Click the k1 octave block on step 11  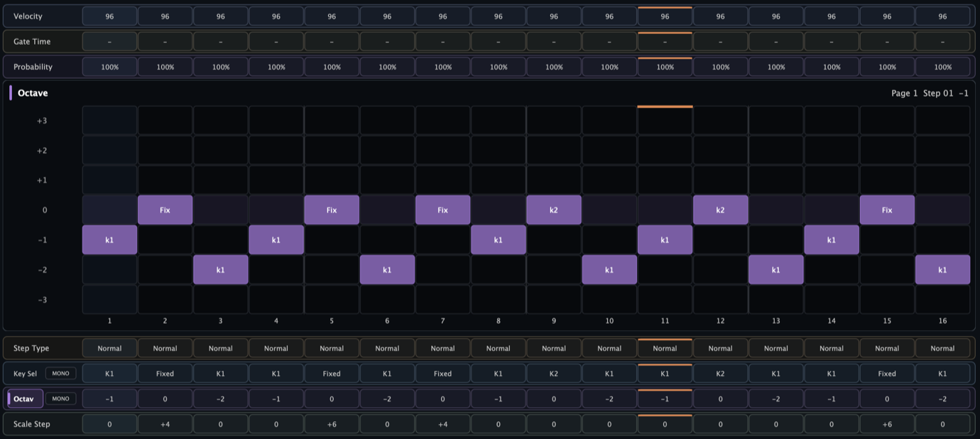pyautogui.click(x=665, y=240)
